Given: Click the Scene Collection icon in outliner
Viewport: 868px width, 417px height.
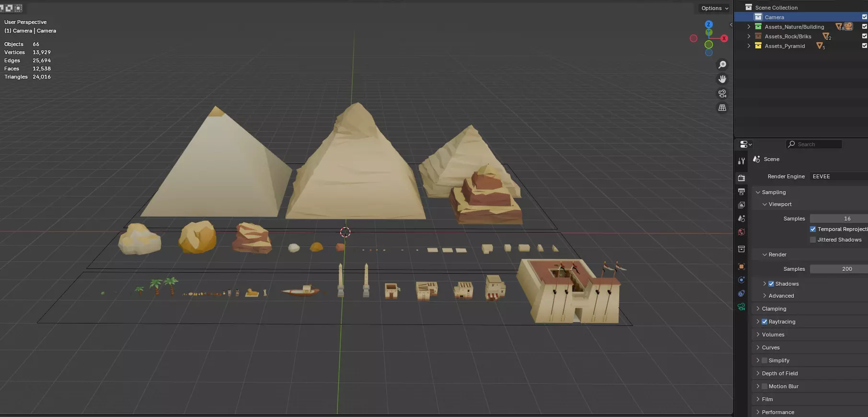Looking at the screenshot, I should [749, 7].
